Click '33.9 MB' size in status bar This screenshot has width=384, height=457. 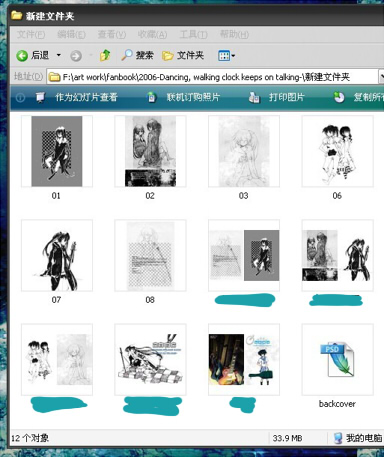click(287, 438)
